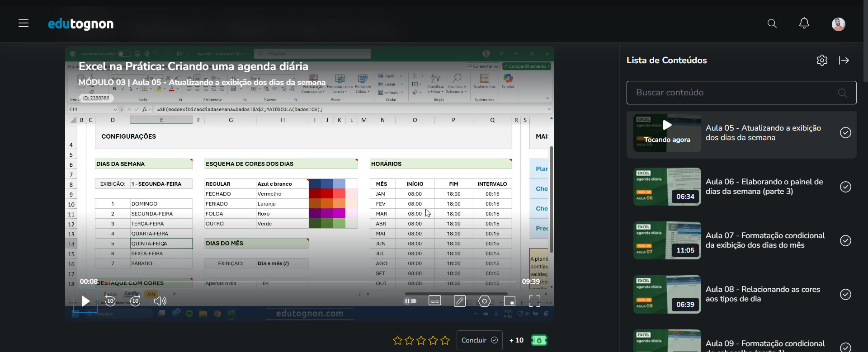Turn on video subtitles captions icon
Screen dimensions: 868x352
point(435,301)
